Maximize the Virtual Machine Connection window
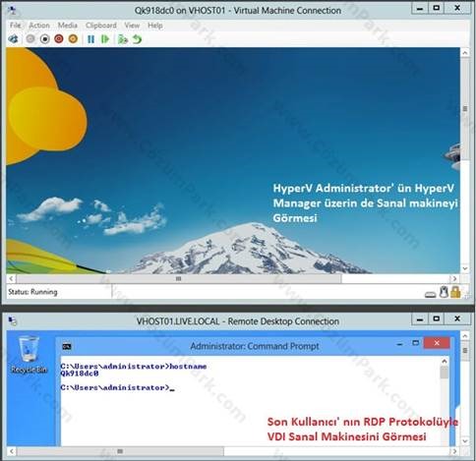Screen dimensions: 476x461 pyautogui.click(x=436, y=8)
